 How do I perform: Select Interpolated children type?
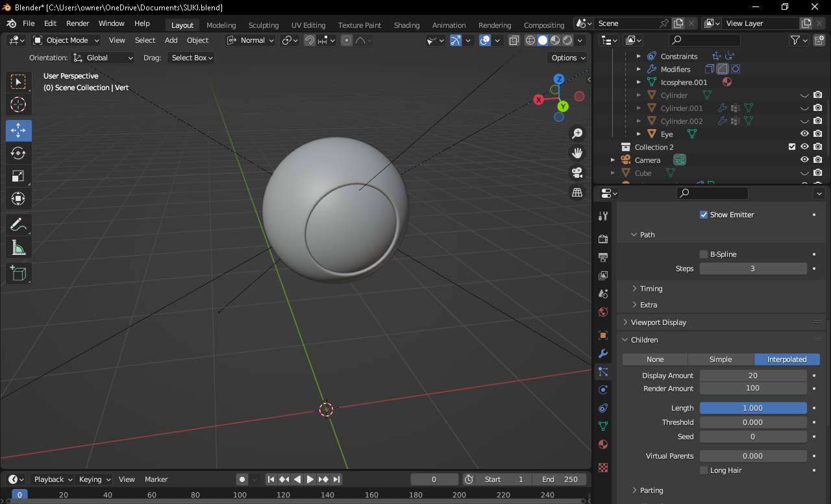pos(787,359)
